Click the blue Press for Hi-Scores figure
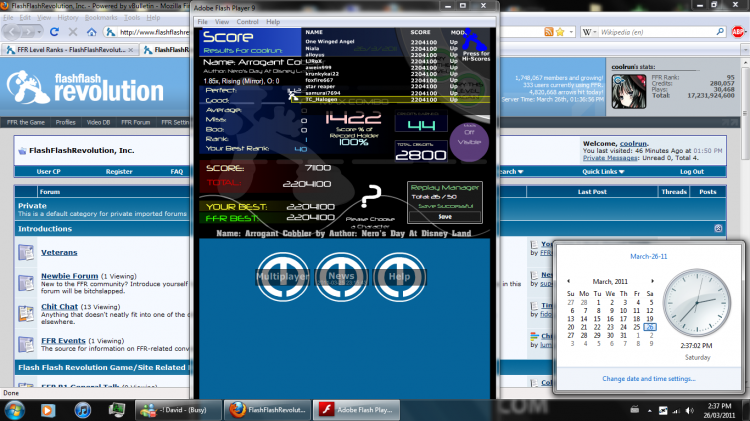Viewport: 750px width, 421px height. pyautogui.click(x=474, y=41)
